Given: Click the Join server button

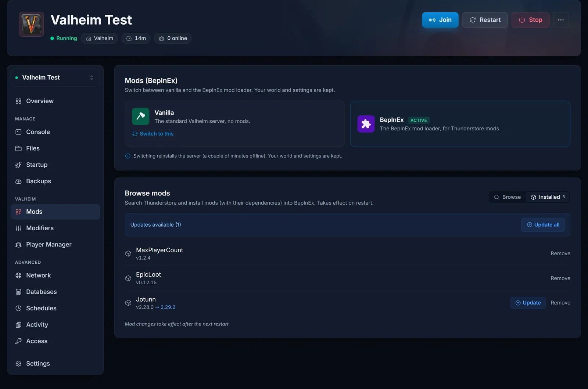Looking at the screenshot, I should [x=440, y=20].
